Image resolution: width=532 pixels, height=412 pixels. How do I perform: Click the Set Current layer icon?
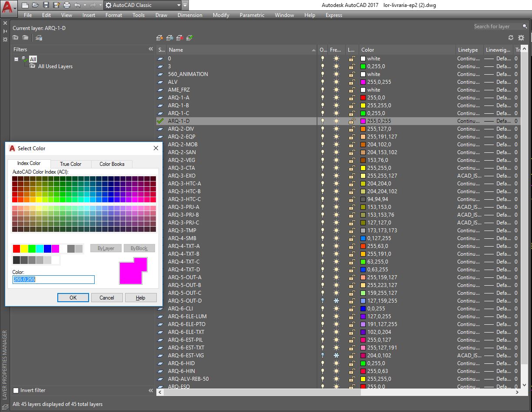[x=189, y=38]
